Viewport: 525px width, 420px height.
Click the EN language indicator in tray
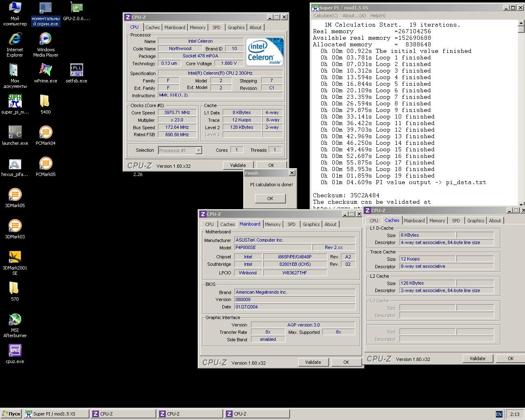pos(499,414)
